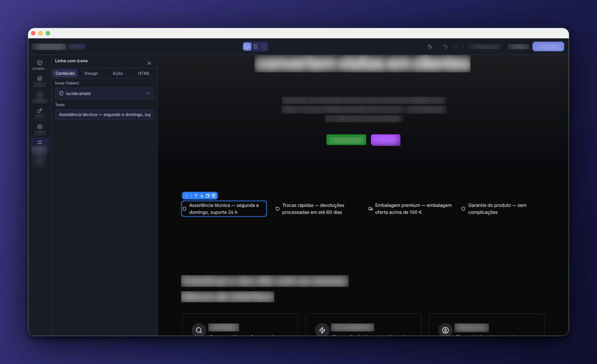Click the 'Ícone (Tabler)' field label
The image size is (597, 364).
[x=67, y=83]
